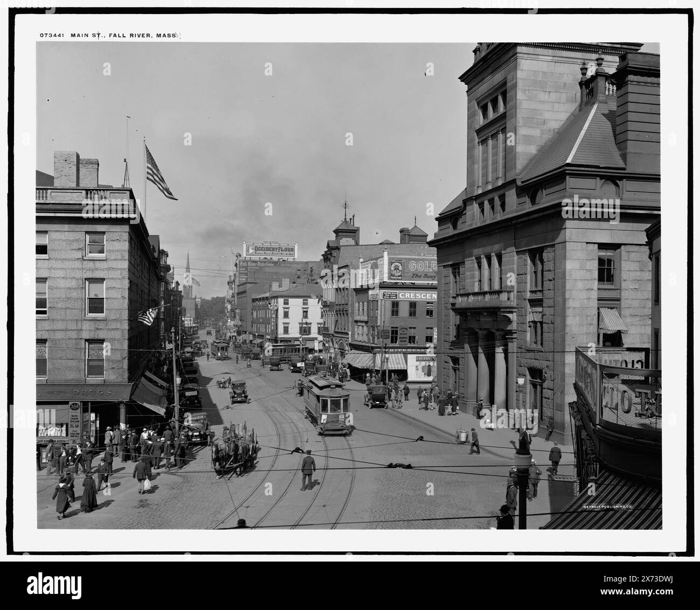
Task: Select the negative number 073441 in the caption
Action: click(53, 36)
